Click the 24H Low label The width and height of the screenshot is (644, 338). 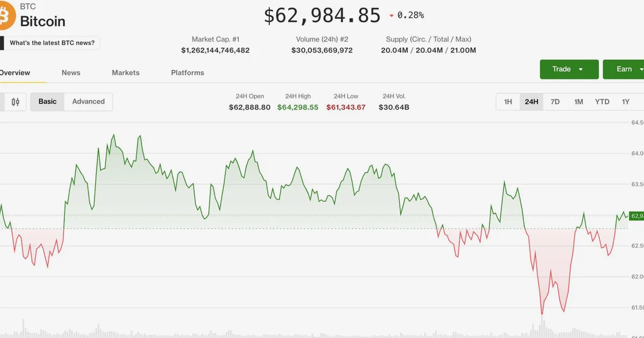(346, 96)
